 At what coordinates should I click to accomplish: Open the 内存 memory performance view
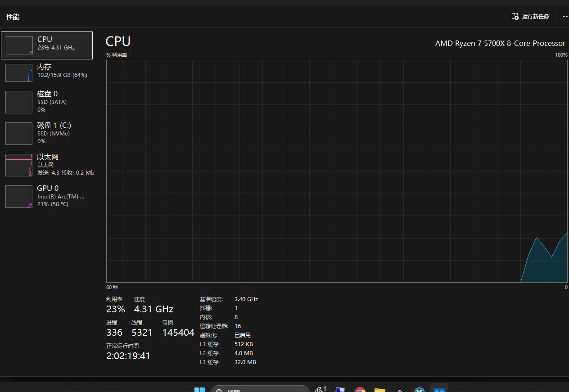tap(47, 72)
